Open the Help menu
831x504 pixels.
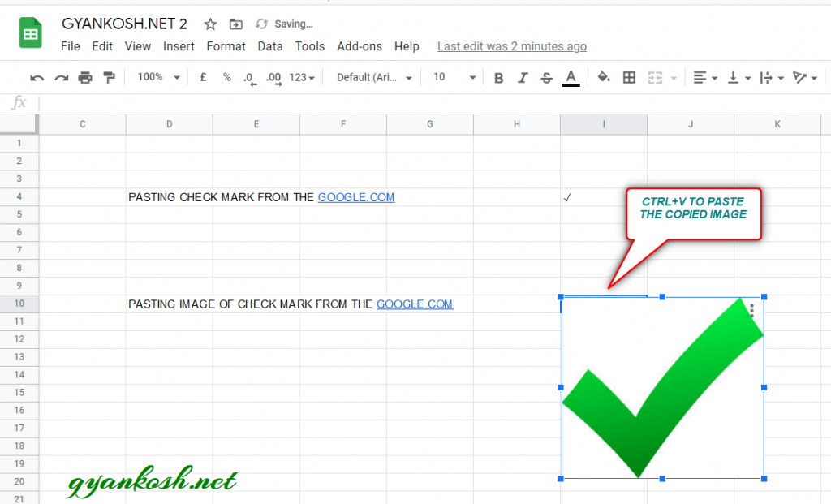pyautogui.click(x=407, y=46)
